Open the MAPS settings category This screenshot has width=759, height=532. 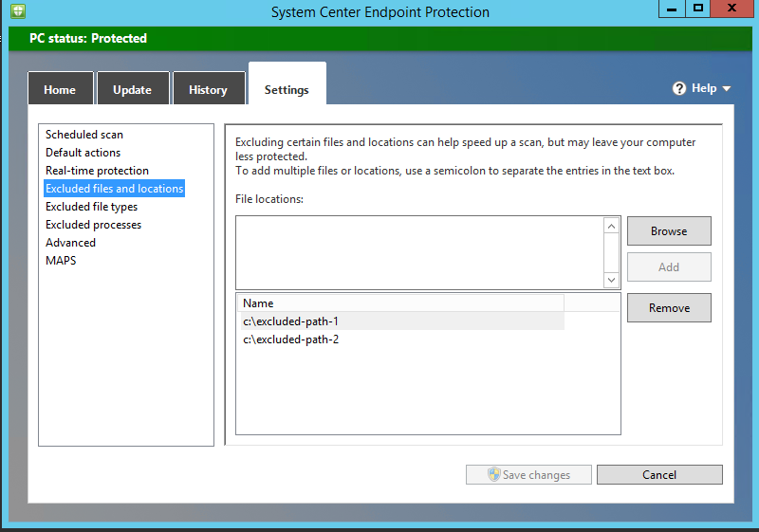point(61,261)
